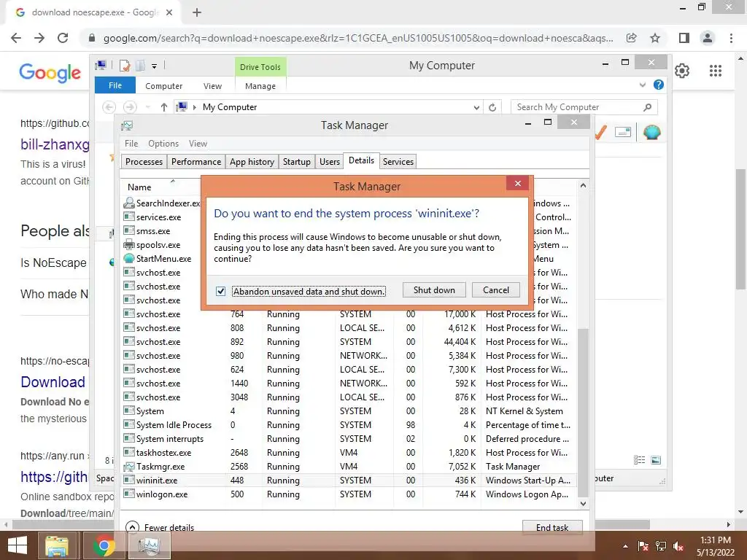Go up one folder level in My Computer
The width and height of the screenshot is (747, 560).
point(164,107)
